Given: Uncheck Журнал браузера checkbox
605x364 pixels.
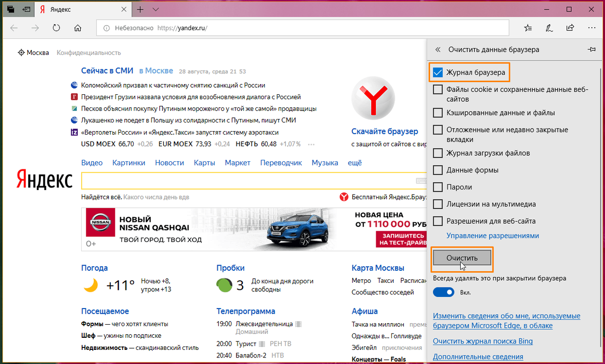Looking at the screenshot, I should 438,73.
